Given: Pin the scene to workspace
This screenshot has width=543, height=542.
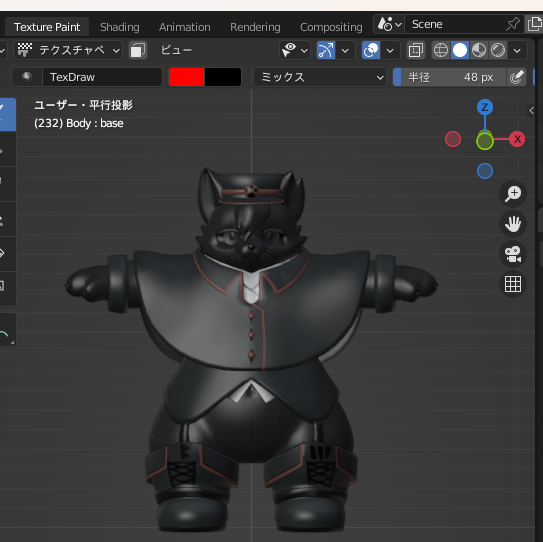Looking at the screenshot, I should pos(513,24).
